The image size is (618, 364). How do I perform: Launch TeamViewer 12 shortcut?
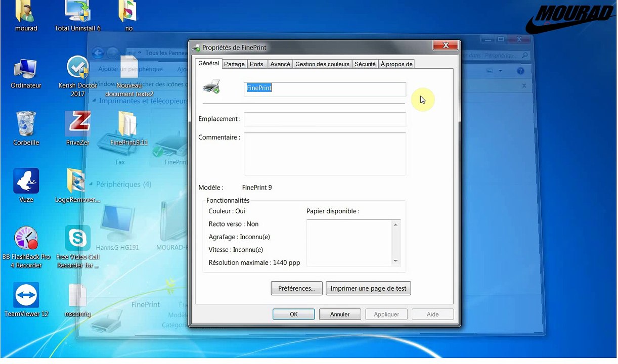tap(26, 299)
